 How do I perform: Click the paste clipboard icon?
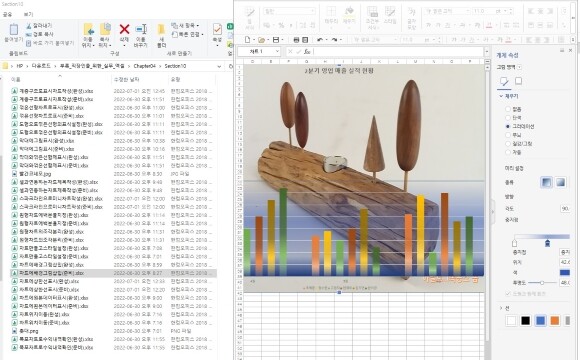coord(14,30)
